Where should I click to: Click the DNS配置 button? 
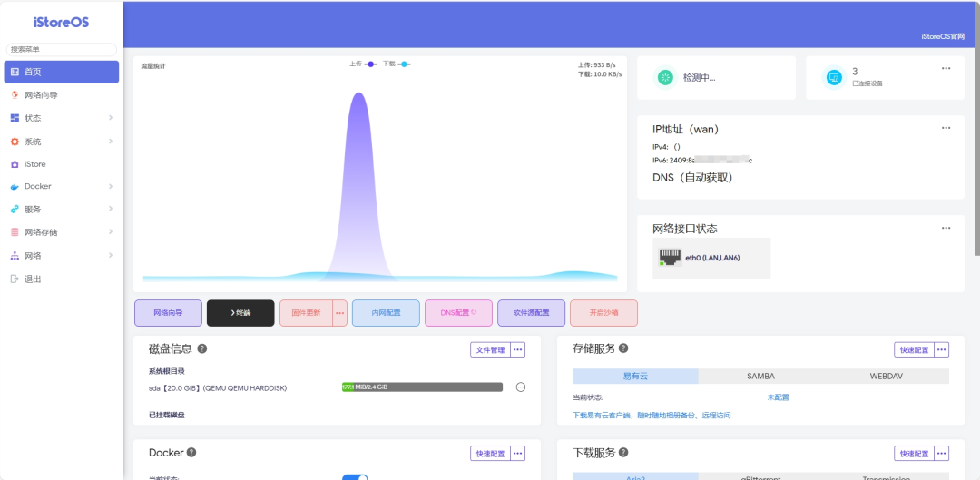(459, 313)
